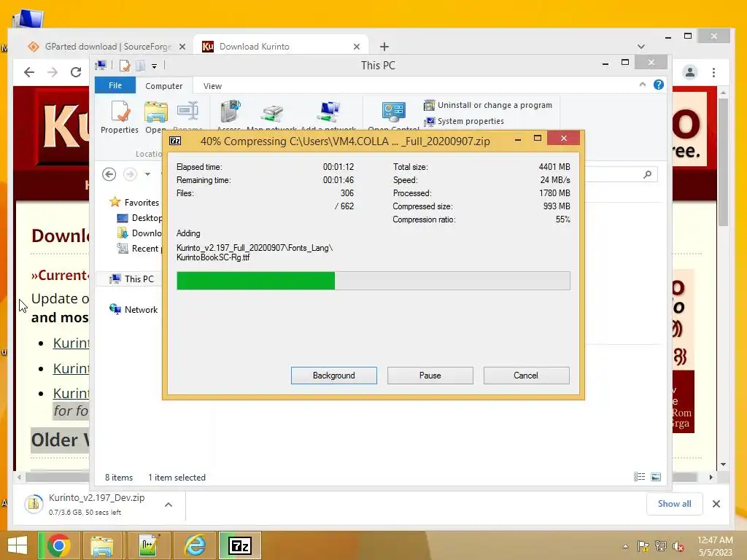Click Action Center flag tray icon
This screenshot has height=560, width=747.
pyautogui.click(x=643, y=546)
